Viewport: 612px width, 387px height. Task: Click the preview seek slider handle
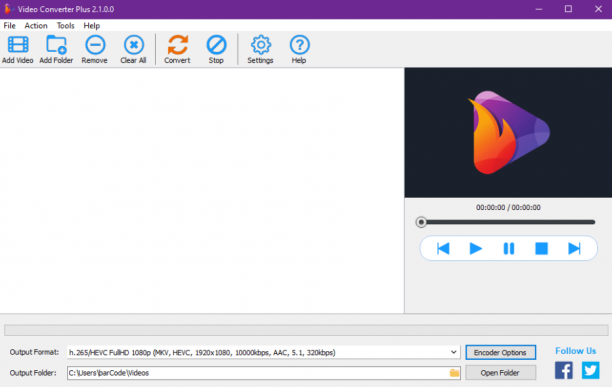(x=421, y=222)
